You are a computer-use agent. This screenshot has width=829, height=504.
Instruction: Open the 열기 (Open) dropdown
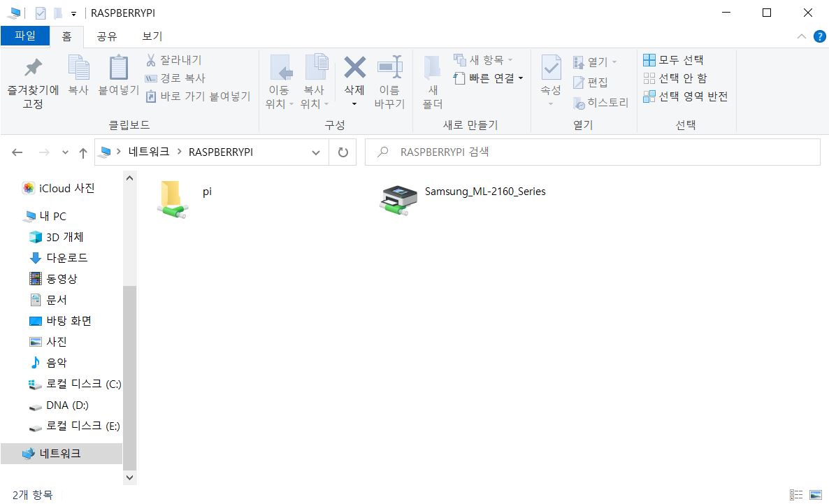[x=595, y=62]
